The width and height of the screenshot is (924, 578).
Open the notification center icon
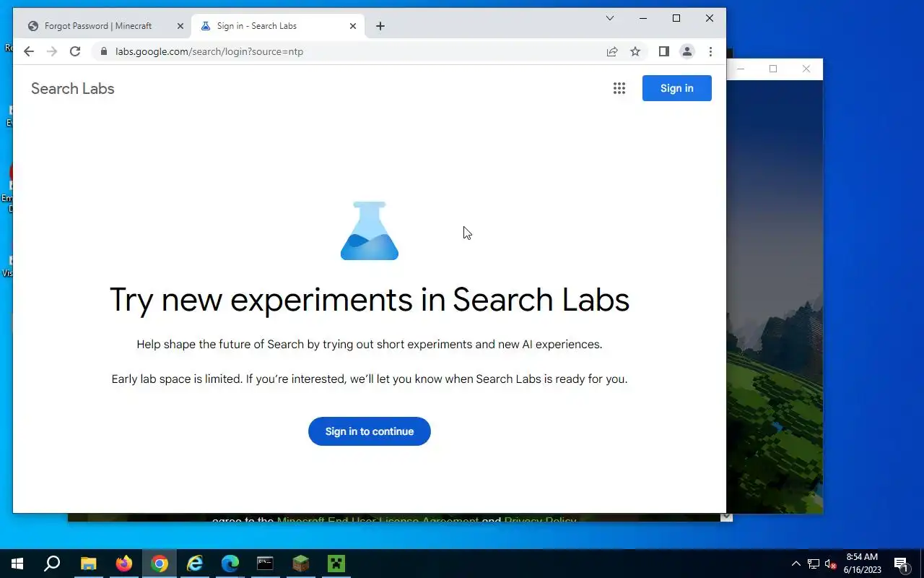902,564
